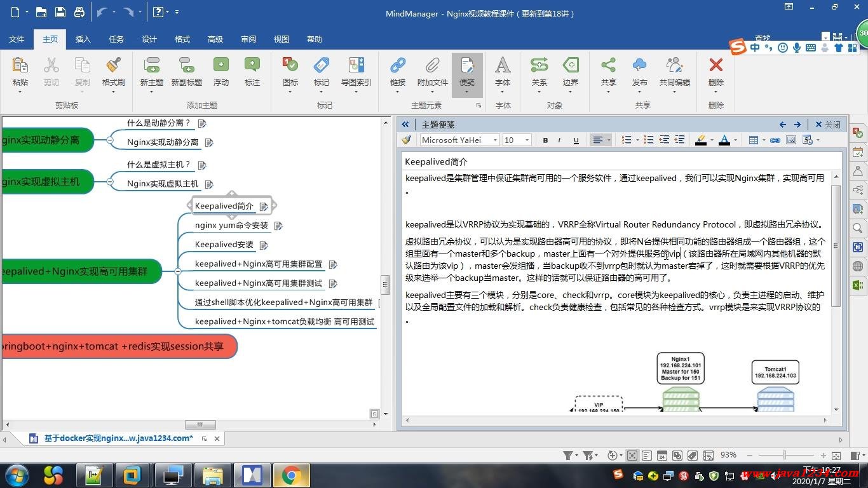Click the save icon in quick access toolbar
Viewport: 868px width, 488px height.
pos(60,12)
